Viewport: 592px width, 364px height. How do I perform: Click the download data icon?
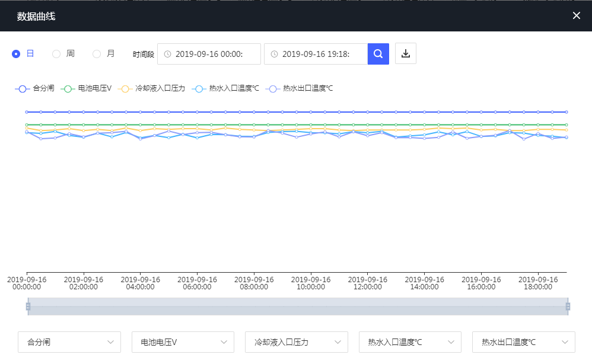tap(406, 54)
